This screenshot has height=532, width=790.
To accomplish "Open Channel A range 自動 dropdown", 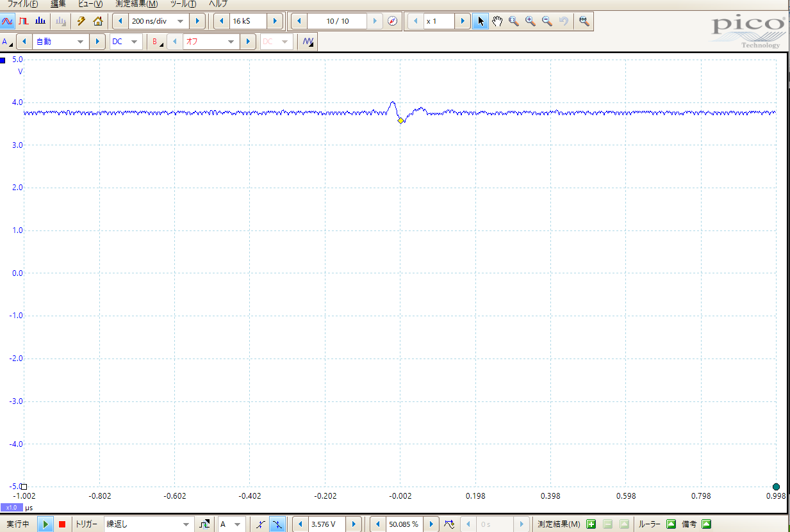I will (x=81, y=42).
